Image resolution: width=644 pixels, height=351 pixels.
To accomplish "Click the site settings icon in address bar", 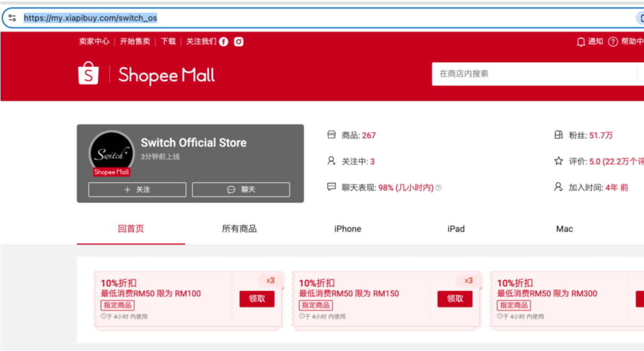I will (12, 18).
